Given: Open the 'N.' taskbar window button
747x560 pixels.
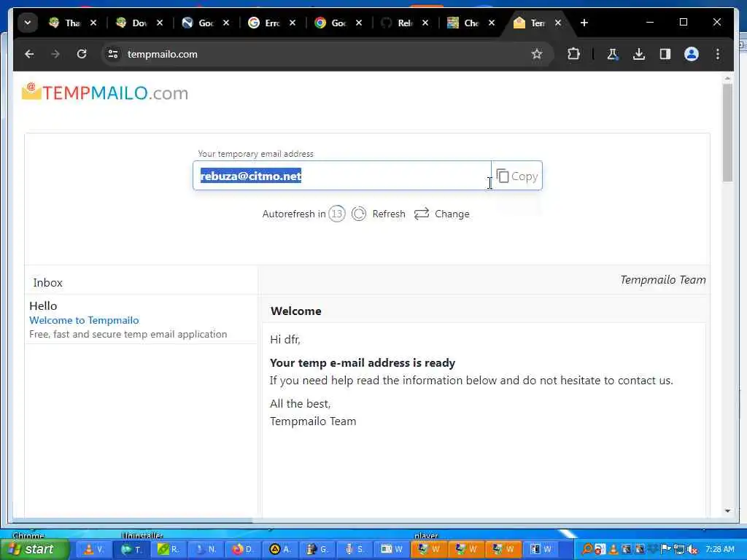Looking at the screenshot, I should [x=205, y=550].
